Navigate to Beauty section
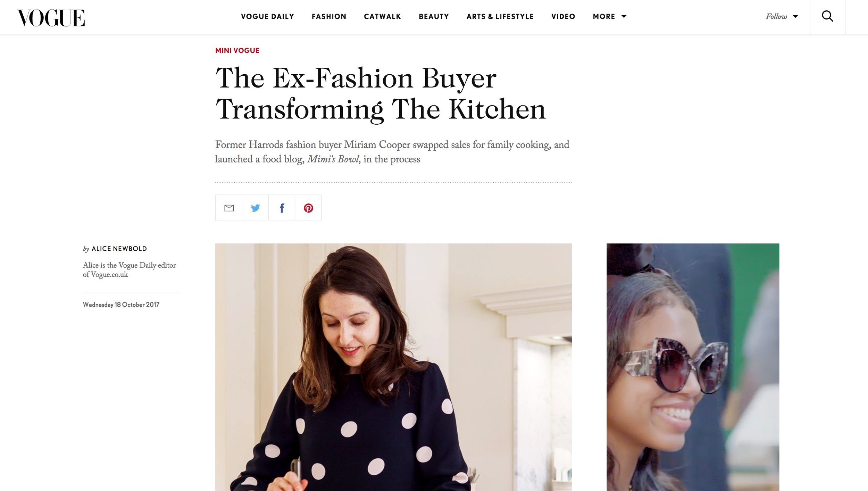The height and width of the screenshot is (491, 868). 434,17
